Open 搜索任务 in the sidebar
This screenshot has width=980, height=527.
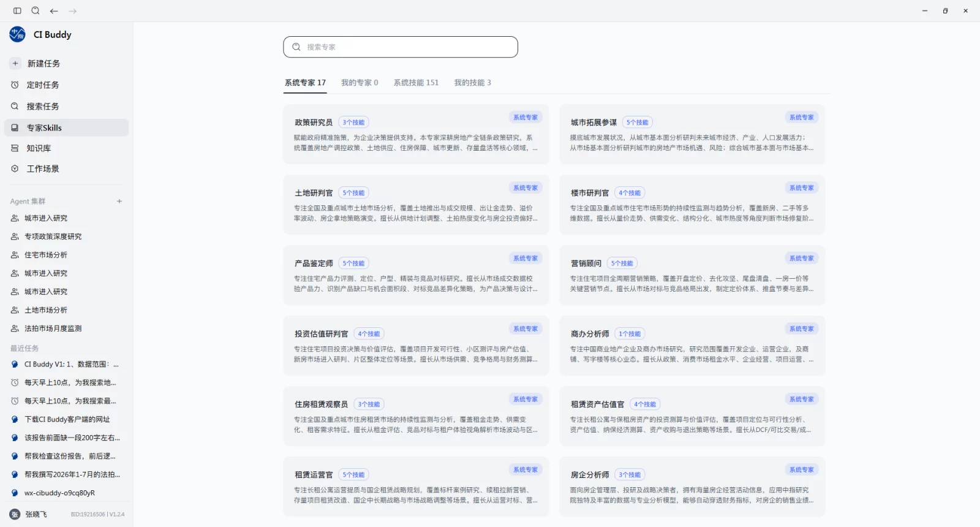66,106
